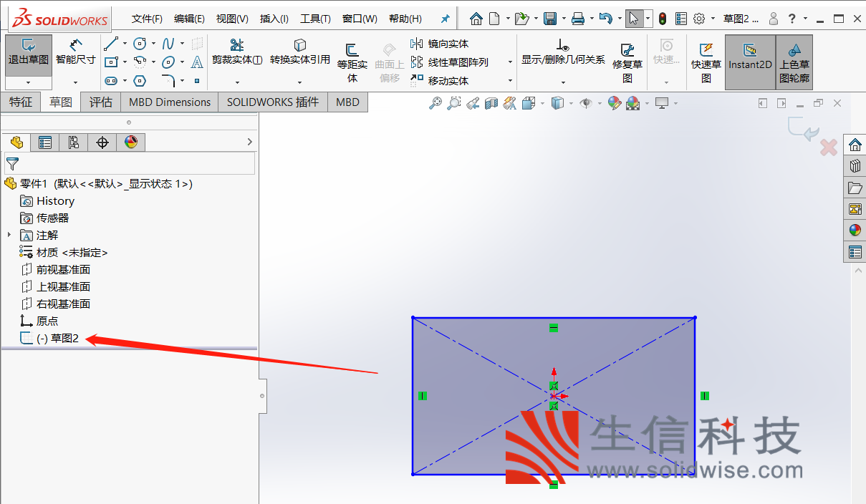Select 前视基准面 front plane in tree
Viewport: 866px width, 504px height.
pyautogui.click(x=56, y=270)
